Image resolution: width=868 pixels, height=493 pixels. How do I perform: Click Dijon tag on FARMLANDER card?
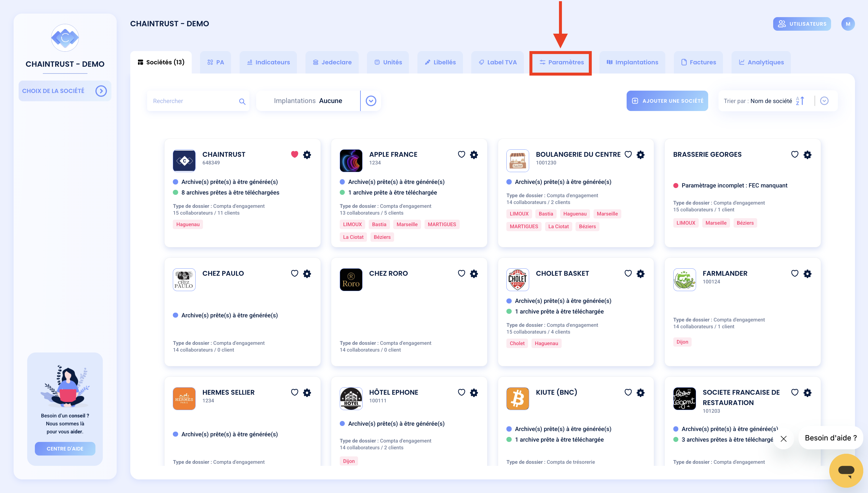[x=682, y=342]
